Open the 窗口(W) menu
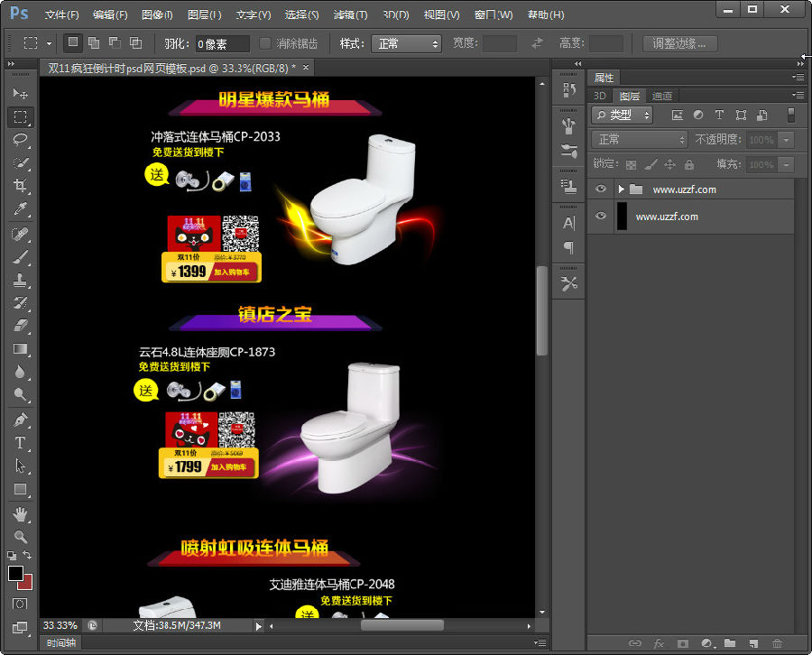Viewport: 812px width, 655px height. [x=493, y=14]
